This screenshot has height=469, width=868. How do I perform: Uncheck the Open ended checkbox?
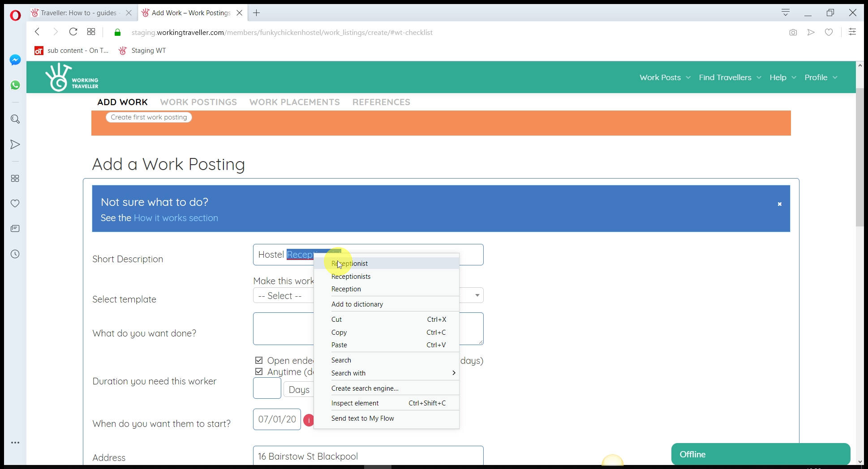click(259, 360)
